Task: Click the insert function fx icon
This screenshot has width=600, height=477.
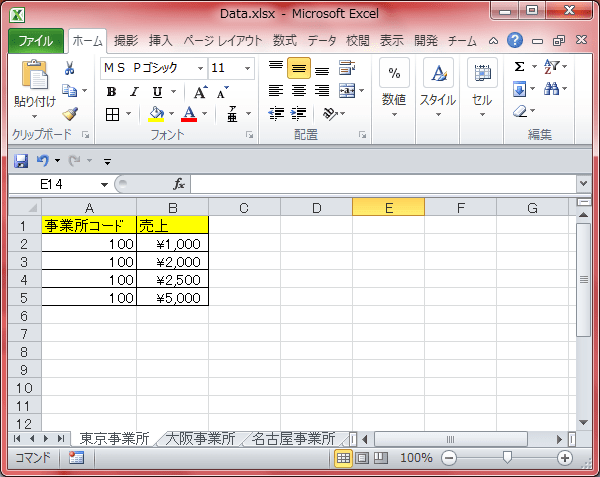Action: tap(179, 184)
